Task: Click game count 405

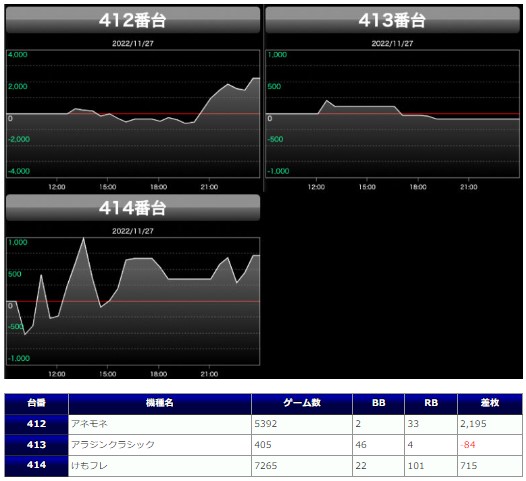Action: click(x=263, y=445)
